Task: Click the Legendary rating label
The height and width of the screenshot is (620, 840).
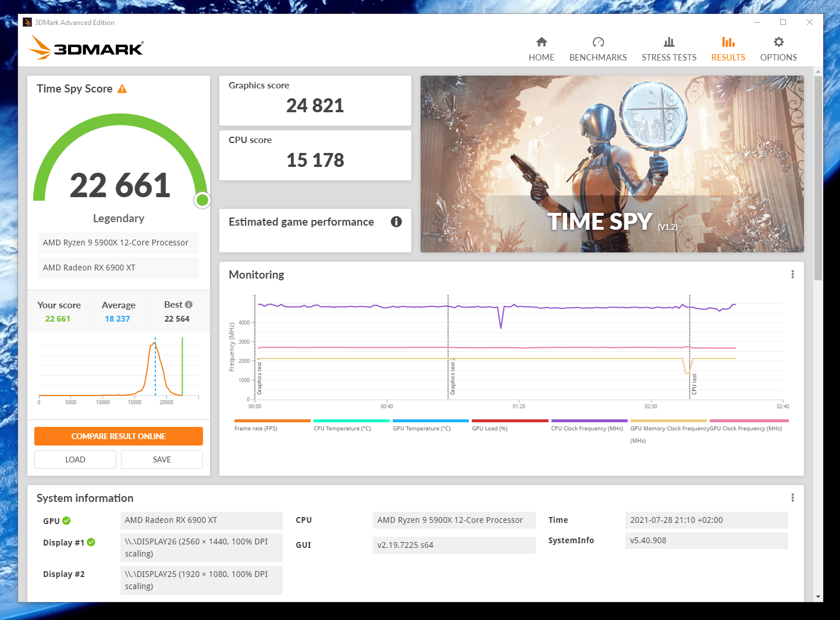Action: click(119, 219)
